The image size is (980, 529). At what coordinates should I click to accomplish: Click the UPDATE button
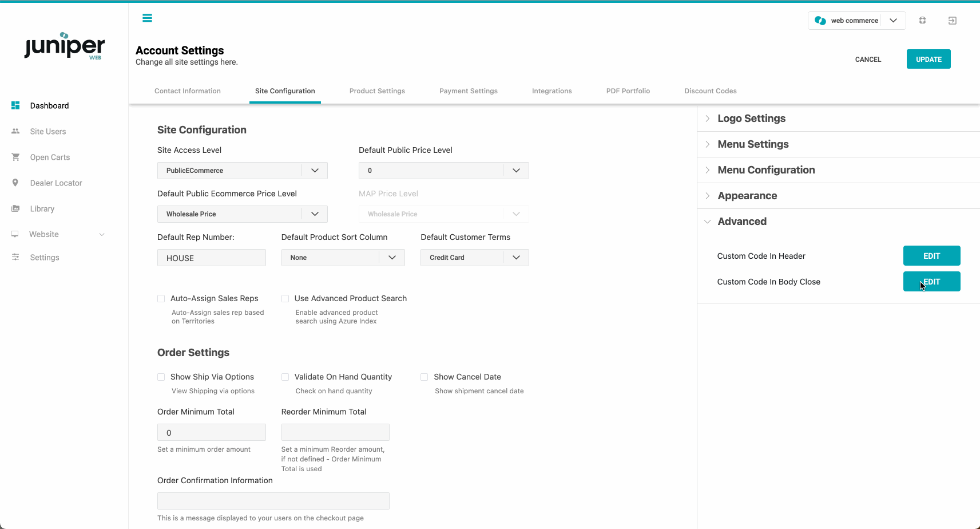(929, 60)
